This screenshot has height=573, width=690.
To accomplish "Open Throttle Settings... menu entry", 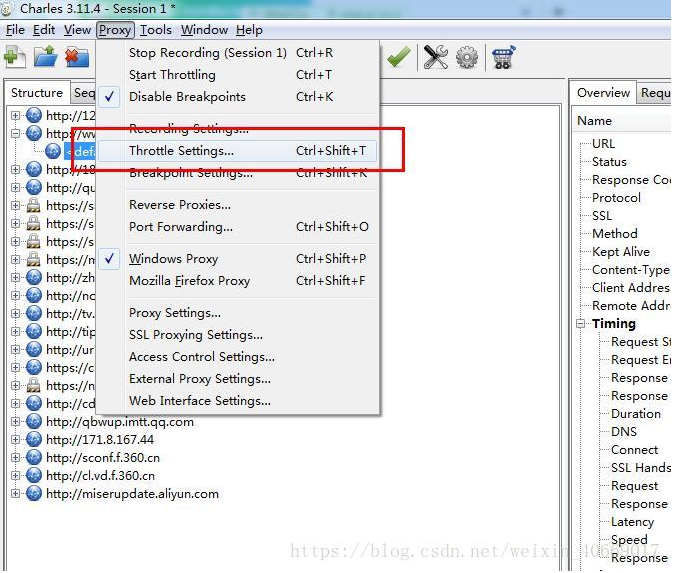I will pos(238,151).
